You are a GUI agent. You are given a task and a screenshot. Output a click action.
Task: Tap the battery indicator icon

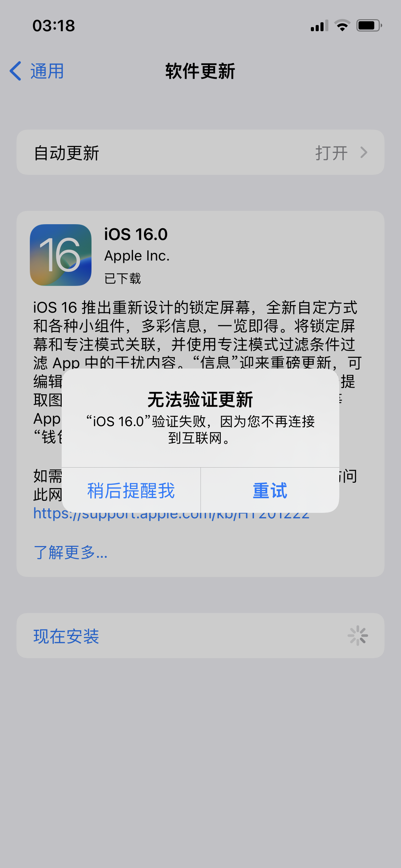pyautogui.click(x=369, y=25)
